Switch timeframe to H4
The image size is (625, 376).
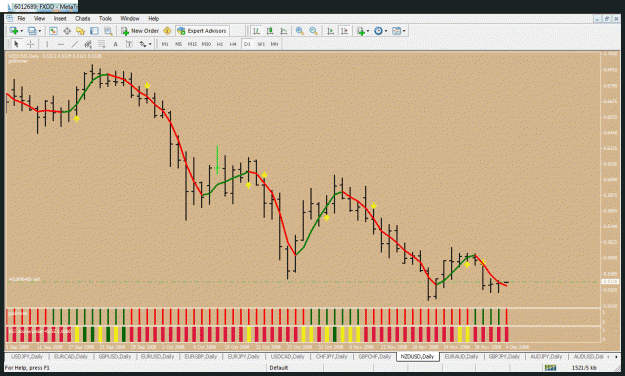tap(233, 44)
